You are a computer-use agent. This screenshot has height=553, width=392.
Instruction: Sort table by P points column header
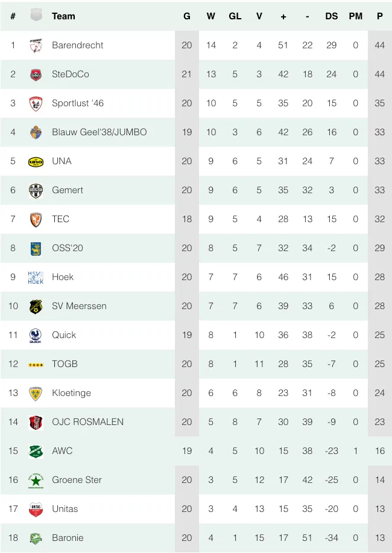tap(379, 16)
